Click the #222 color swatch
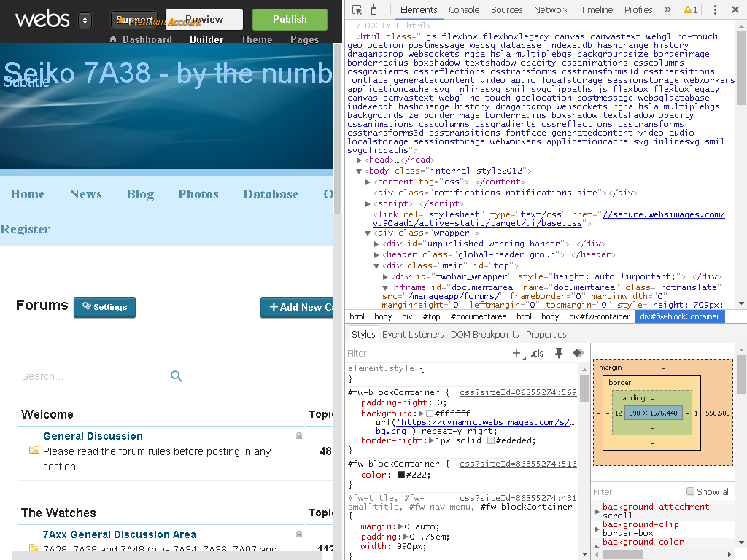The image size is (747, 560). tap(401, 475)
